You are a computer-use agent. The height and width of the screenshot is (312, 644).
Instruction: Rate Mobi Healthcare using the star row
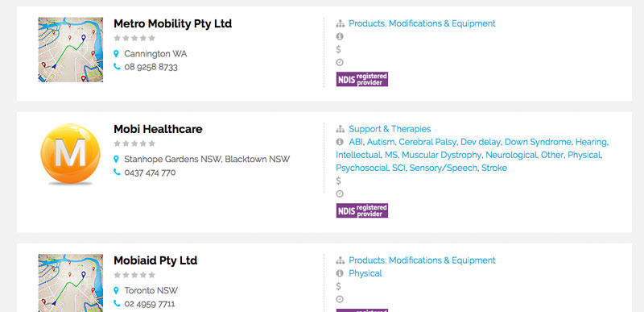[x=134, y=144]
